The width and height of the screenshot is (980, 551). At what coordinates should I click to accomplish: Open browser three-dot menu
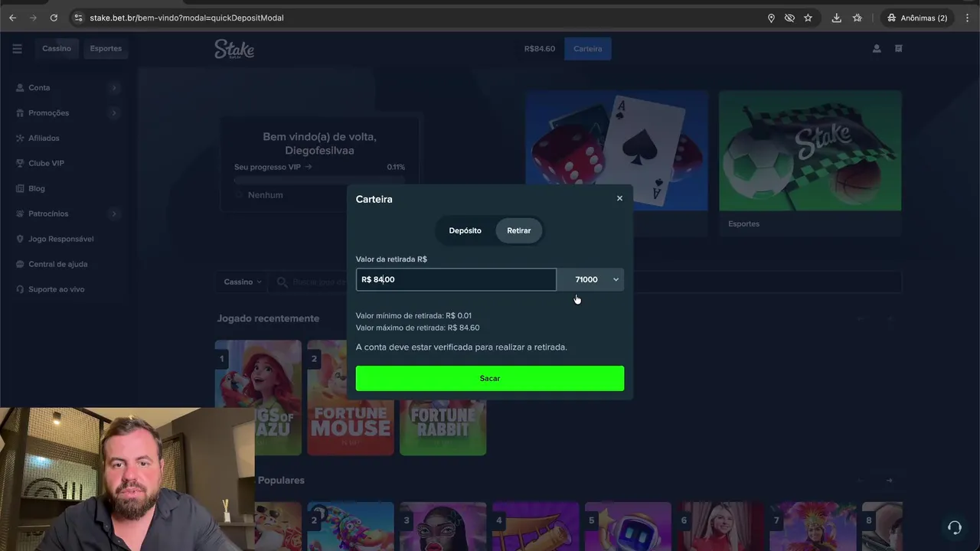pos(967,18)
